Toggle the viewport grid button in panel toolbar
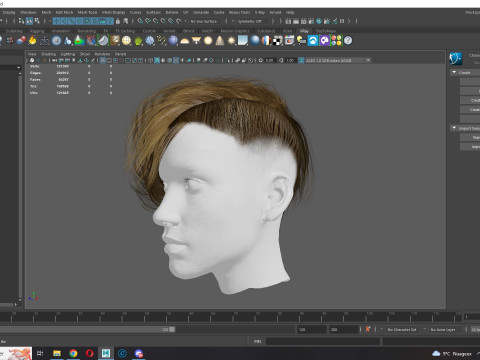480x360 pixels. 103,60
